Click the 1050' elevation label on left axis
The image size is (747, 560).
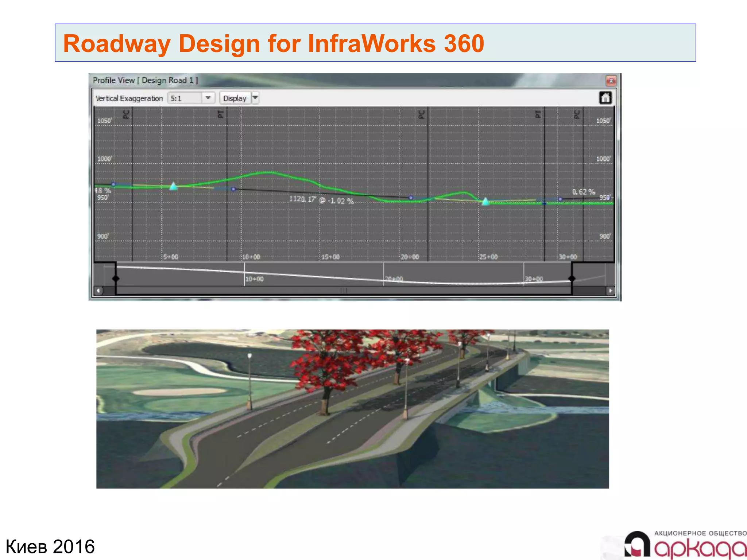[104, 121]
